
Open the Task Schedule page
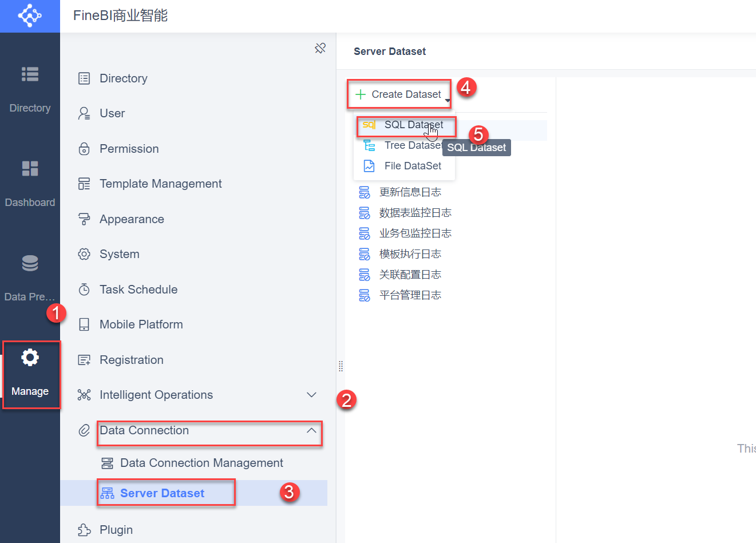pyautogui.click(x=138, y=290)
